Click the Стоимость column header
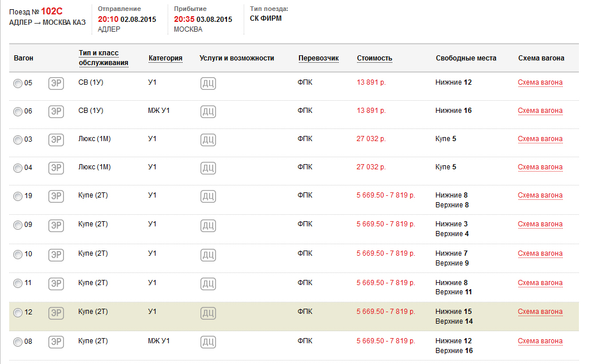The height and width of the screenshot is (364, 591). 374,58
